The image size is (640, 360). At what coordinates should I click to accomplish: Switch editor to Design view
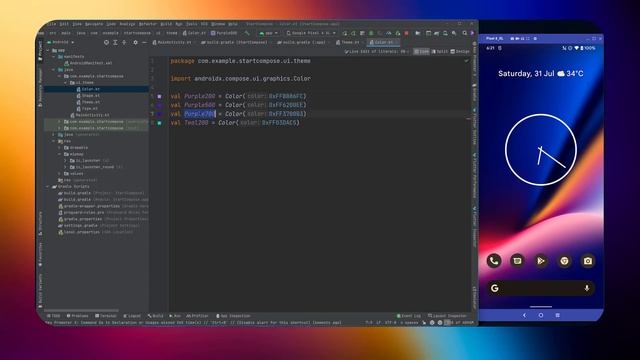pos(460,51)
